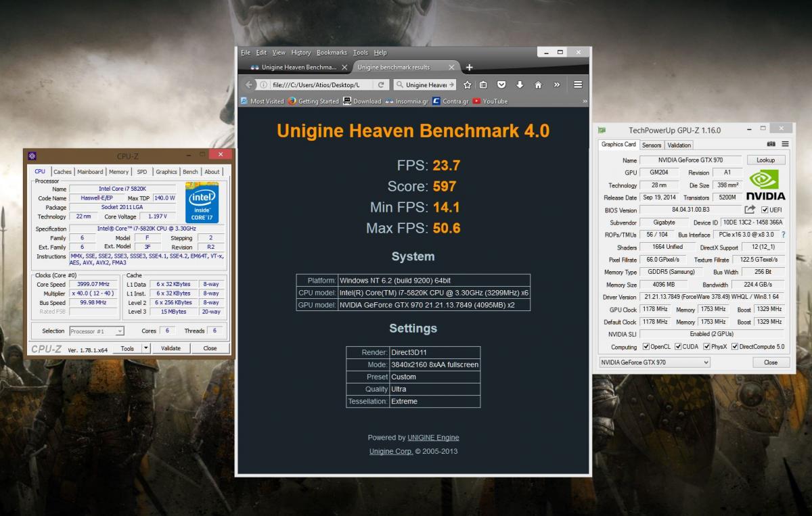
Task: Open GPU-Z hamburger menu
Action: (x=785, y=144)
